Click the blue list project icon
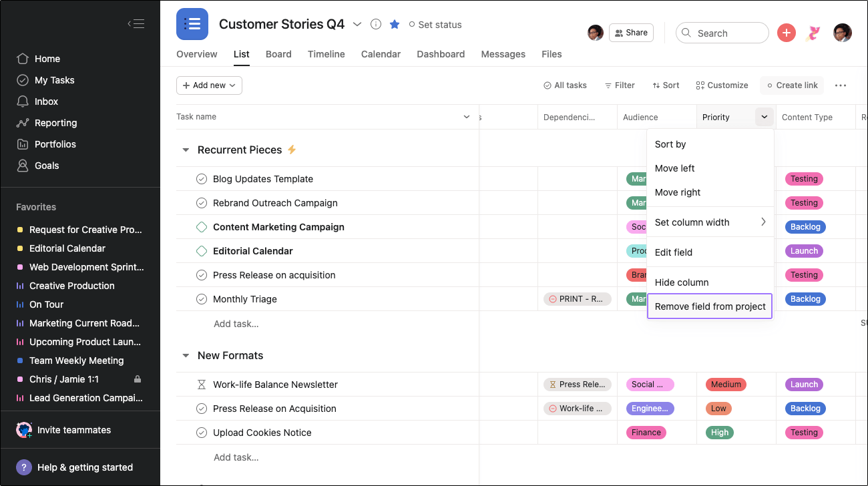 (x=192, y=24)
